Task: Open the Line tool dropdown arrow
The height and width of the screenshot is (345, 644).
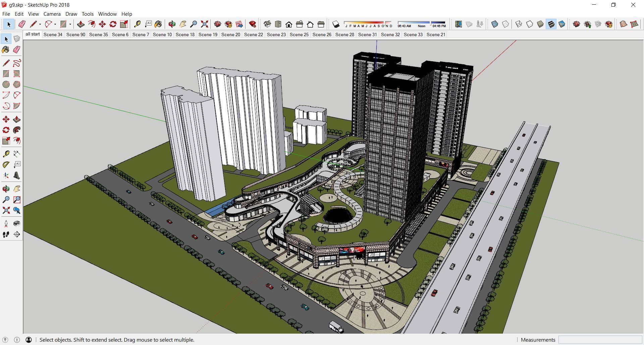Action: click(x=40, y=24)
